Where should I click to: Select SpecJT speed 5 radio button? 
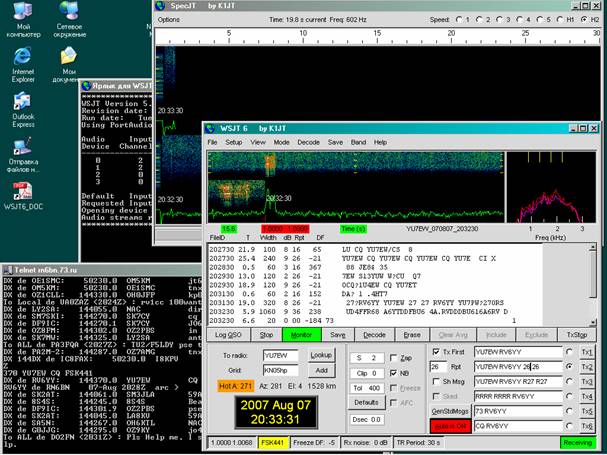[540, 19]
